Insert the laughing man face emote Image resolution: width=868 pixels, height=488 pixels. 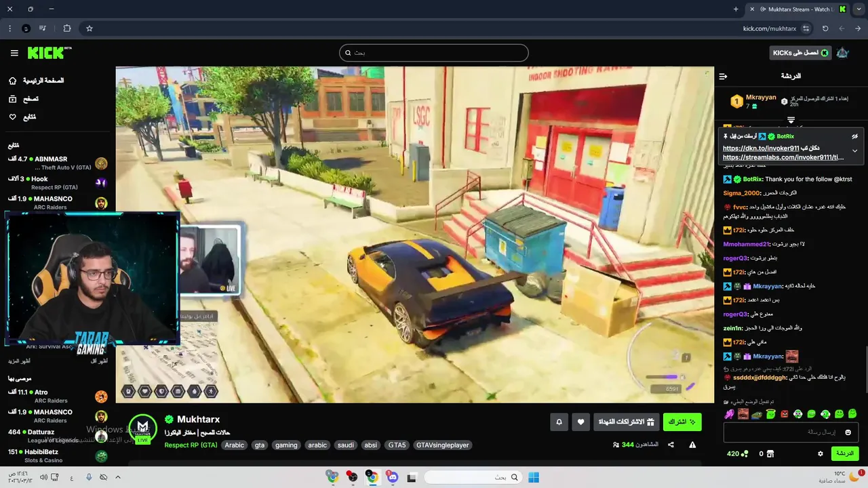tap(743, 414)
